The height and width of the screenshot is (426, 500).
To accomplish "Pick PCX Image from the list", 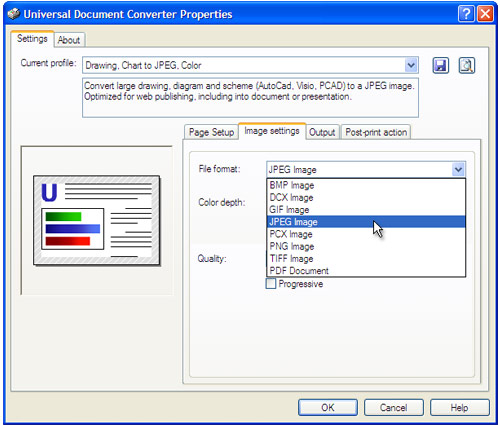I will point(366,234).
